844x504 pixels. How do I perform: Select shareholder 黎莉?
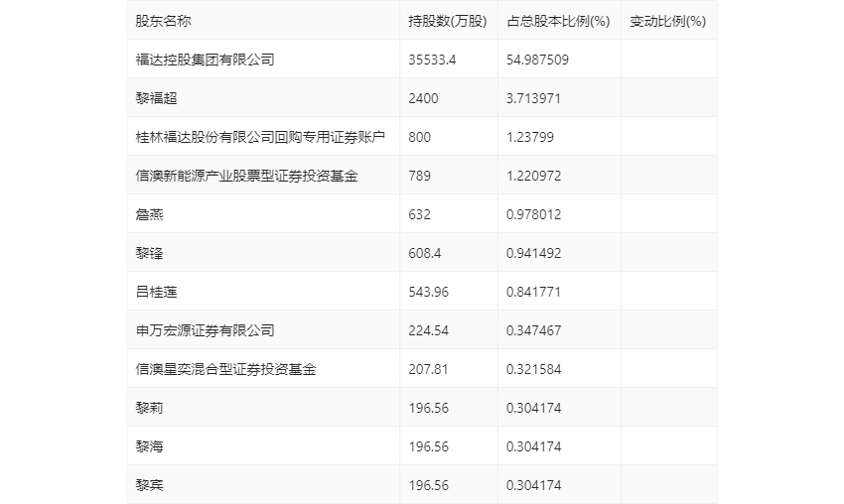click(x=149, y=408)
